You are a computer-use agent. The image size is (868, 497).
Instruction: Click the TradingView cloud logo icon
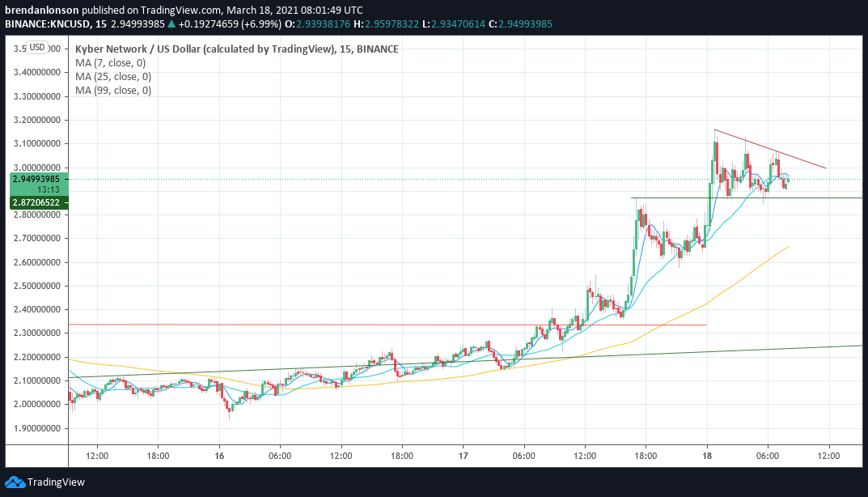coord(15,482)
